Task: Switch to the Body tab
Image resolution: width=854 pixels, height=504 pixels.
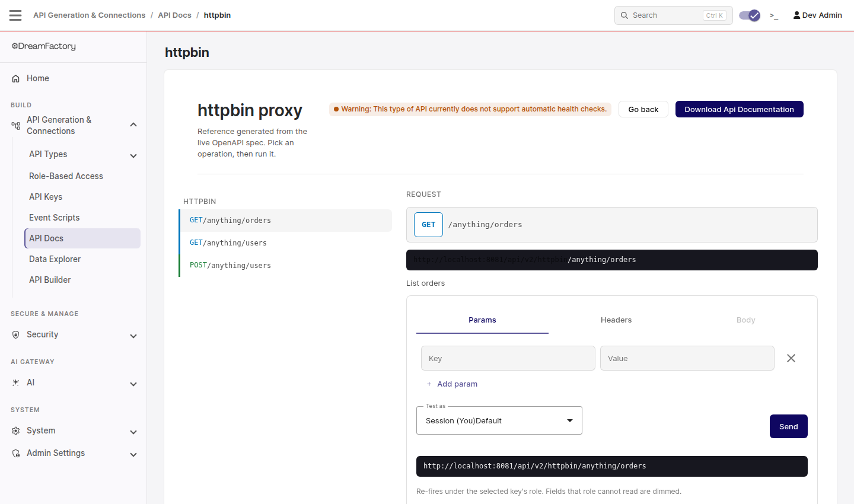Action: point(745,320)
